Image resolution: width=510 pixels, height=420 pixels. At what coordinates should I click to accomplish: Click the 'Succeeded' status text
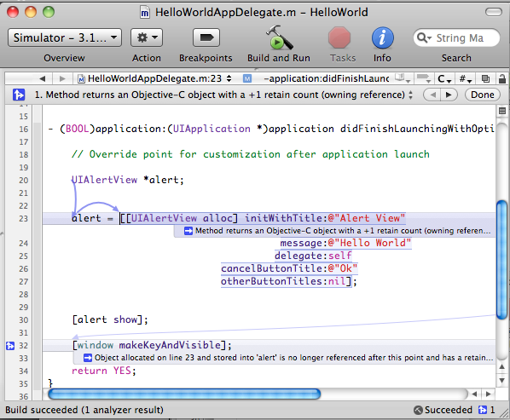click(x=449, y=411)
